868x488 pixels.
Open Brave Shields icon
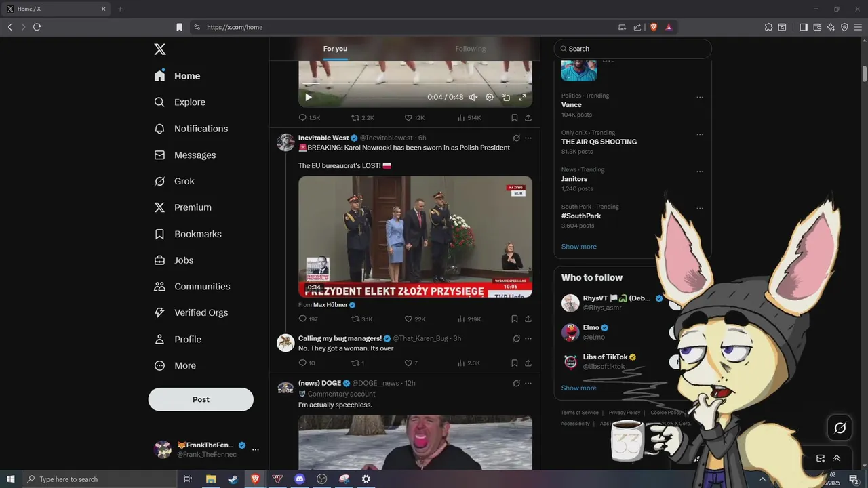click(x=654, y=27)
